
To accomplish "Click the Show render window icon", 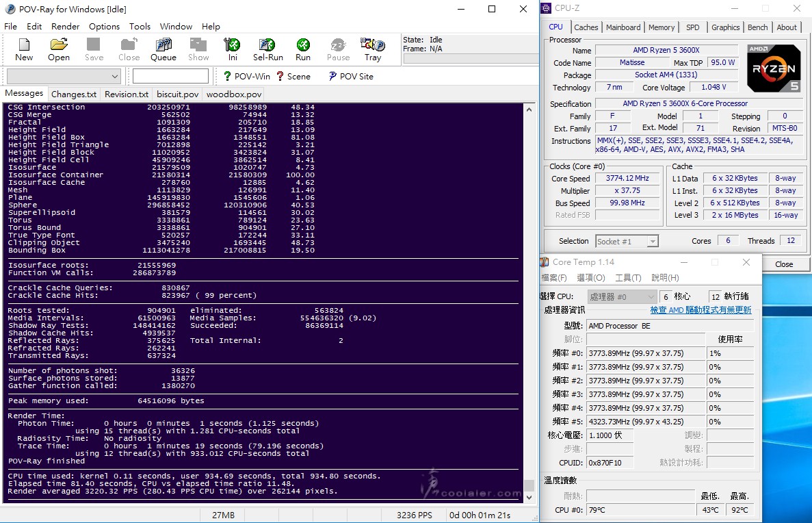I will (x=198, y=50).
